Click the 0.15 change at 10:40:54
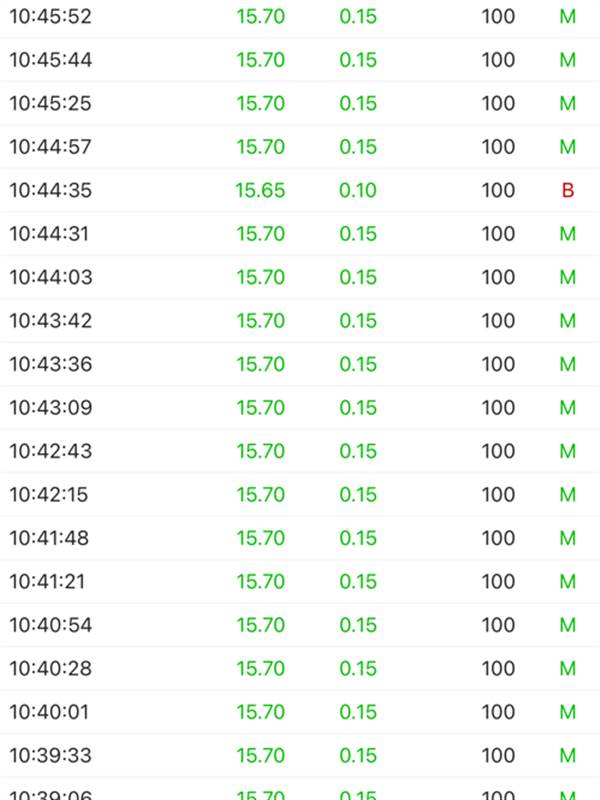This screenshot has width=600, height=800. coord(358,625)
